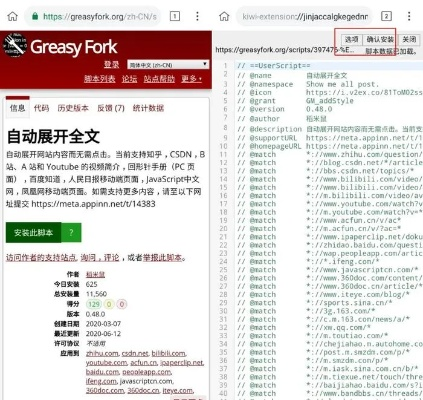Viewport: 423px width, 400px height.
Task: Open the 访问作者的支持站点 link
Action: (41, 258)
